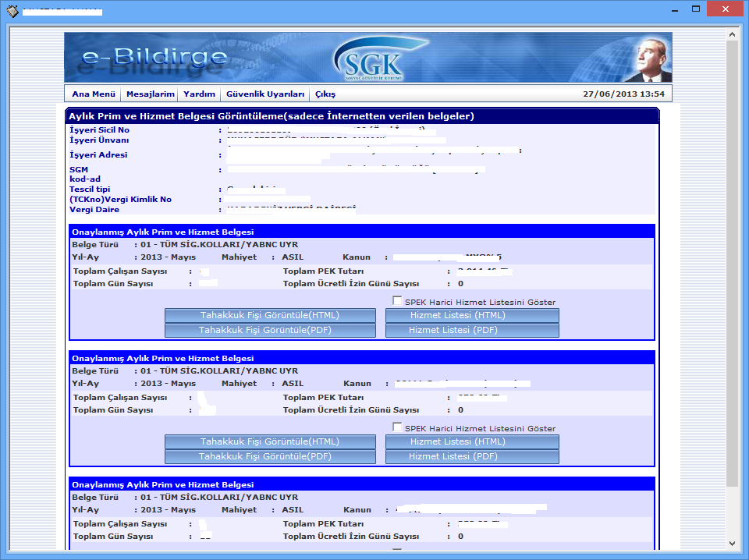Enable SPEK Harici checkbox in the first record
The width and height of the screenshot is (749, 560).
tap(397, 301)
